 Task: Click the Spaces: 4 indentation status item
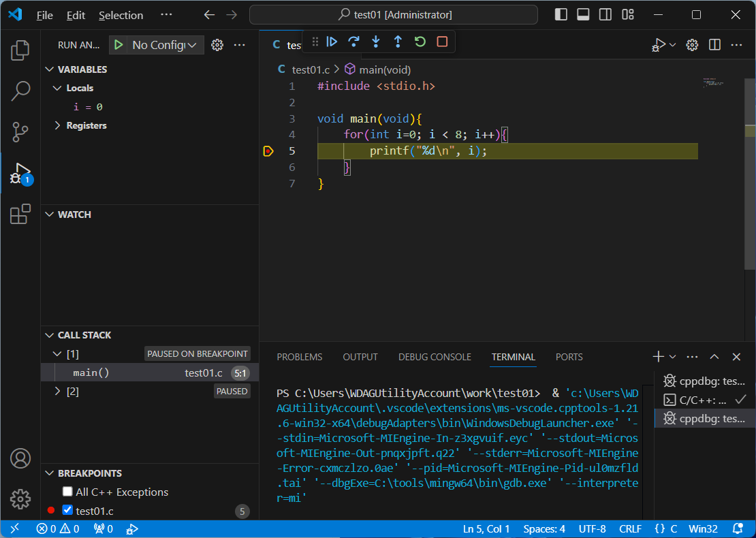544,529
